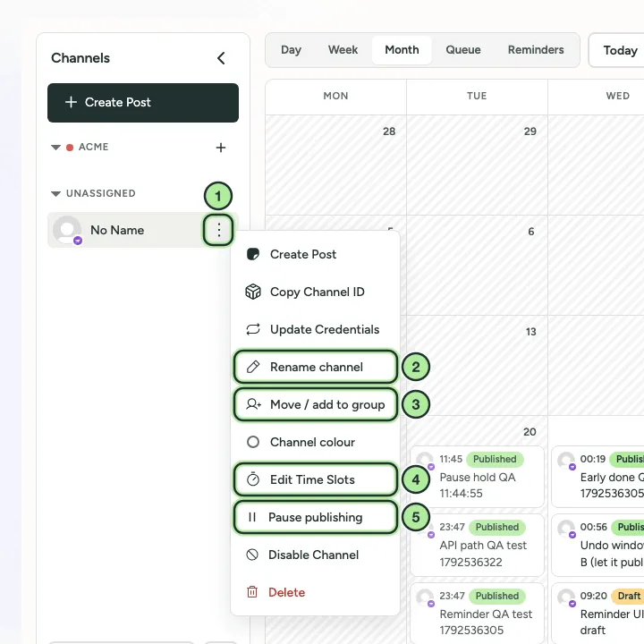Click the dark Create Post button
The image size is (644, 644).
pos(143,103)
